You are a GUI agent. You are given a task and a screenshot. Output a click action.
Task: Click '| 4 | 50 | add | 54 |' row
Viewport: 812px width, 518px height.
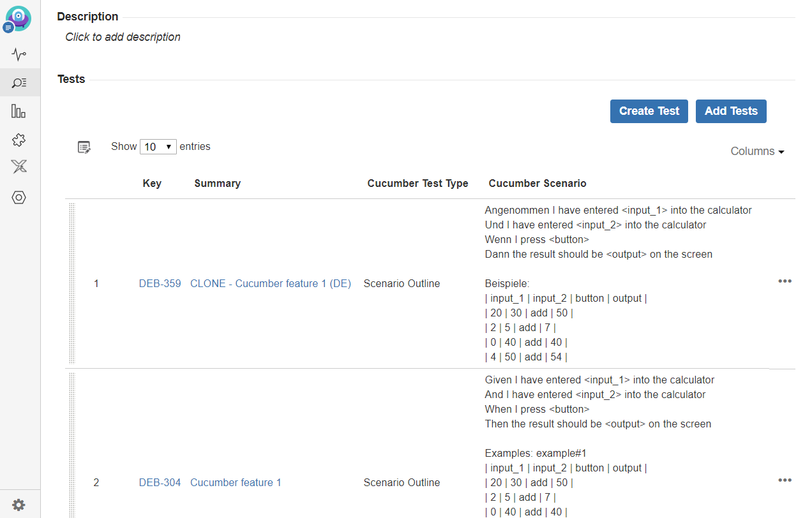526,357
